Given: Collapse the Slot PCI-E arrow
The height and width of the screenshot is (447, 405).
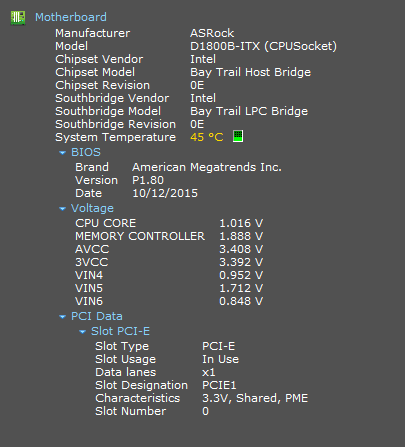Looking at the screenshot, I should [82, 332].
